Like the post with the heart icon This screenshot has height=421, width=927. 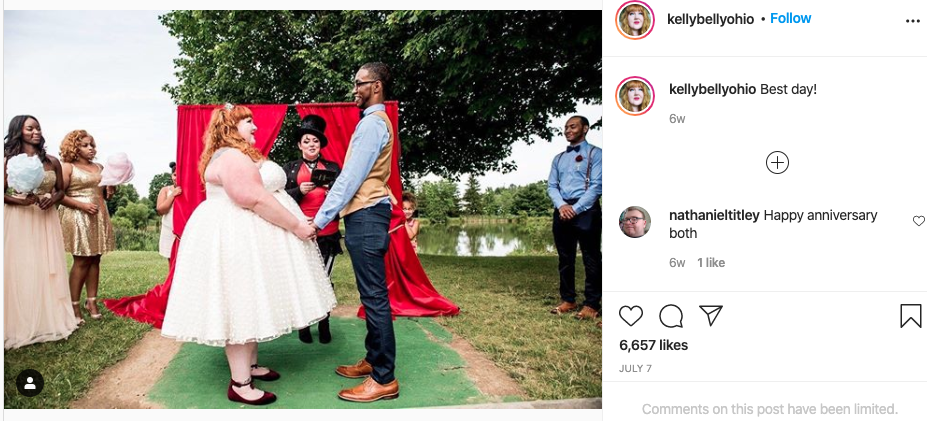tap(630, 316)
